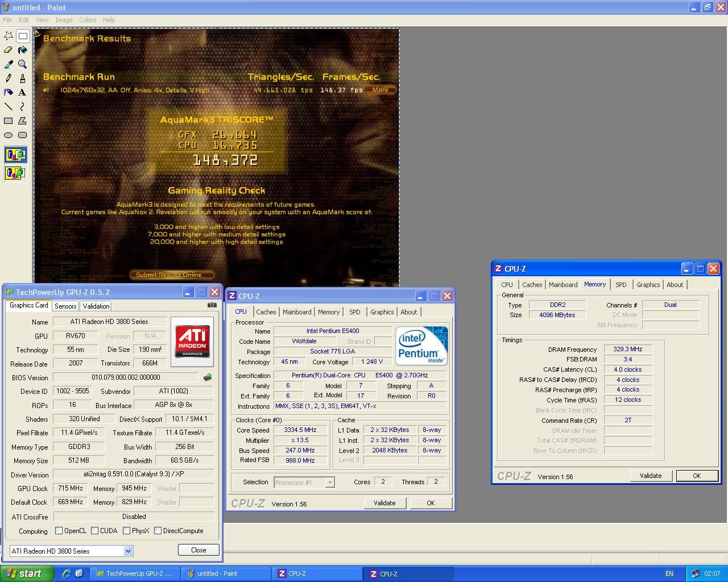Open the Windows start menu
728x582 pixels.
click(x=27, y=573)
